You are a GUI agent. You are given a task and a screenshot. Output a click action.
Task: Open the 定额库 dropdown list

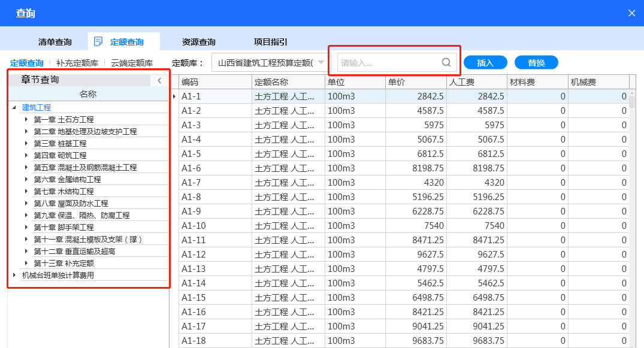point(322,62)
